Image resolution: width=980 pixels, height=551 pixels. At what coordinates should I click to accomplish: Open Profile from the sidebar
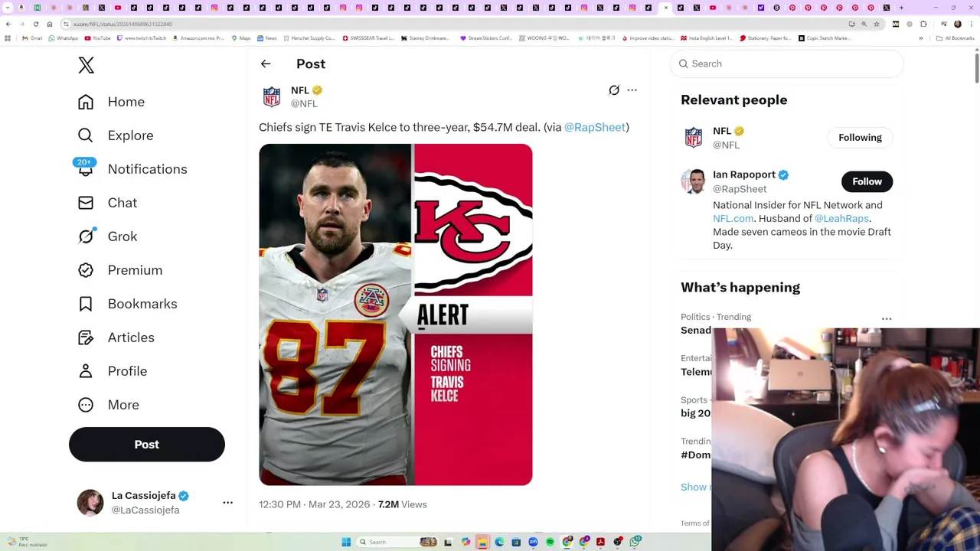[x=112, y=371]
